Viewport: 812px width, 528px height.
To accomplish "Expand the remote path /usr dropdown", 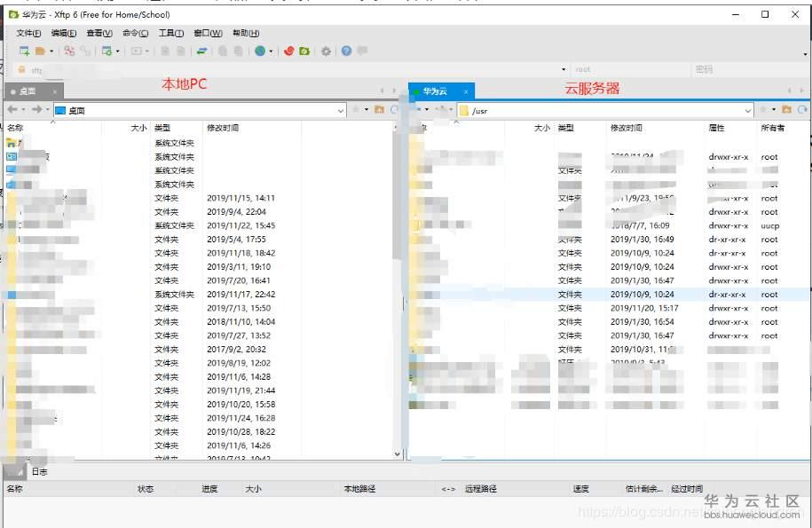I will (748, 111).
